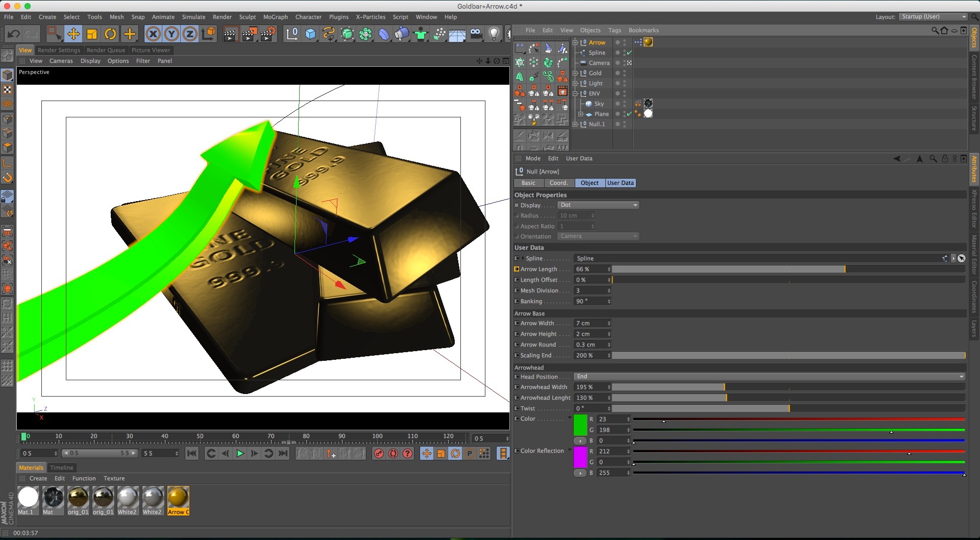This screenshot has width=980, height=540.
Task: Click the Undo arrow icon
Action: click(14, 34)
